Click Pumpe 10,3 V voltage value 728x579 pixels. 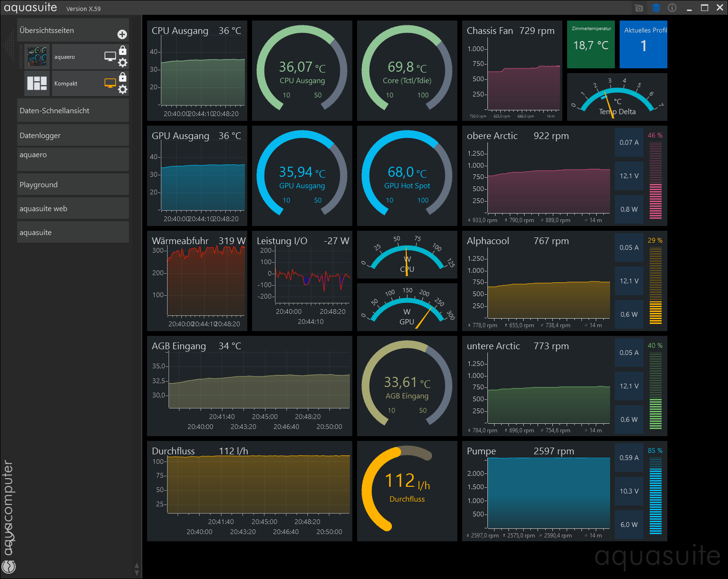click(x=629, y=491)
